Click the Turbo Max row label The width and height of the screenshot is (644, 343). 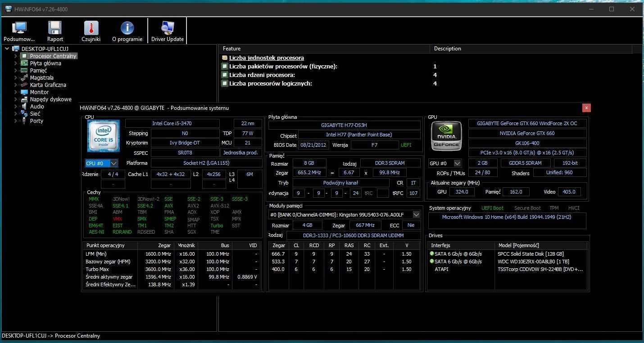tap(97, 269)
